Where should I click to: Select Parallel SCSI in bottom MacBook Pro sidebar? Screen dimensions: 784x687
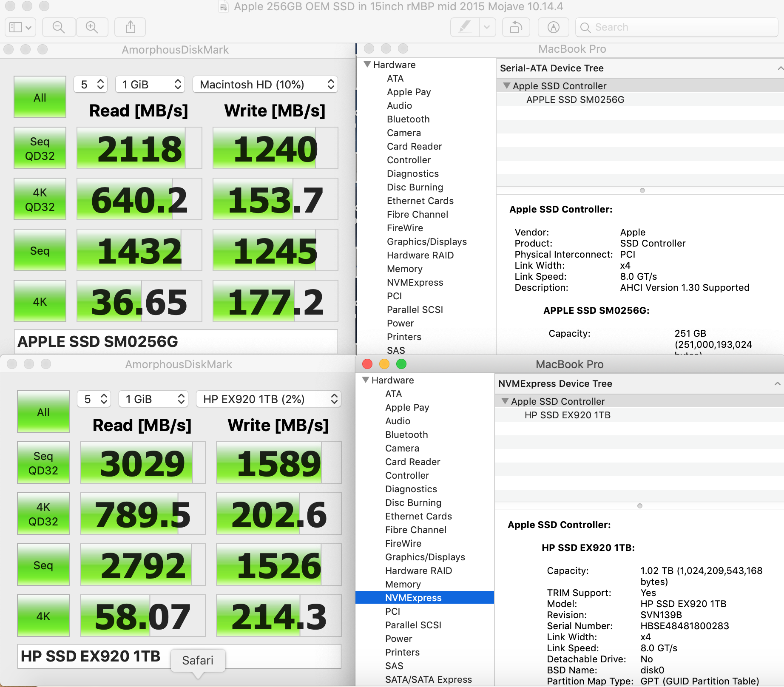(x=413, y=625)
